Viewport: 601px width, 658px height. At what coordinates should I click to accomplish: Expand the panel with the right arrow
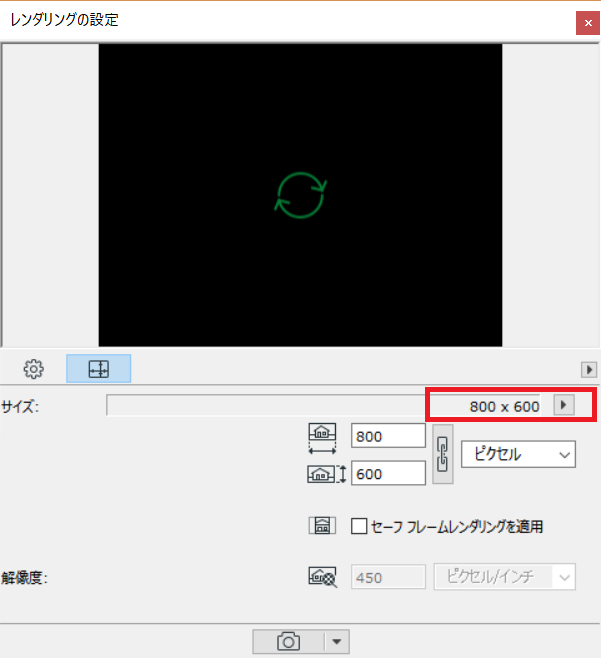589,370
